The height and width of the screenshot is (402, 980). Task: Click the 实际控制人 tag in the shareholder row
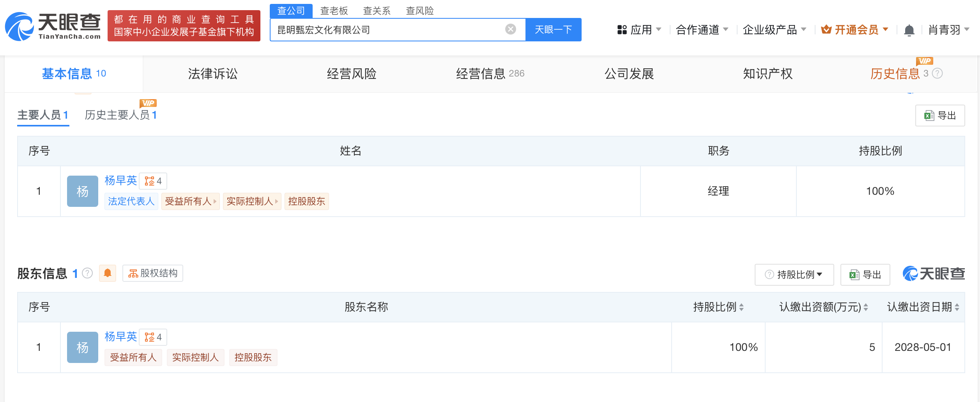click(196, 358)
